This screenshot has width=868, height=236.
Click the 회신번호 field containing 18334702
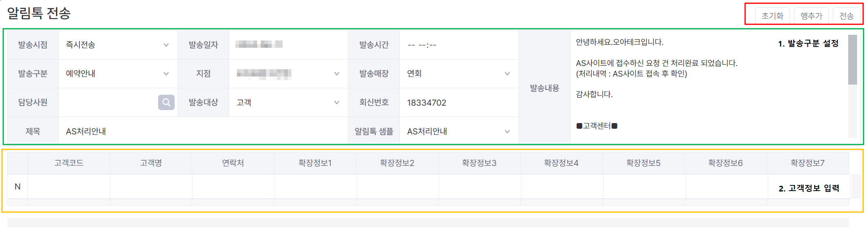click(458, 102)
